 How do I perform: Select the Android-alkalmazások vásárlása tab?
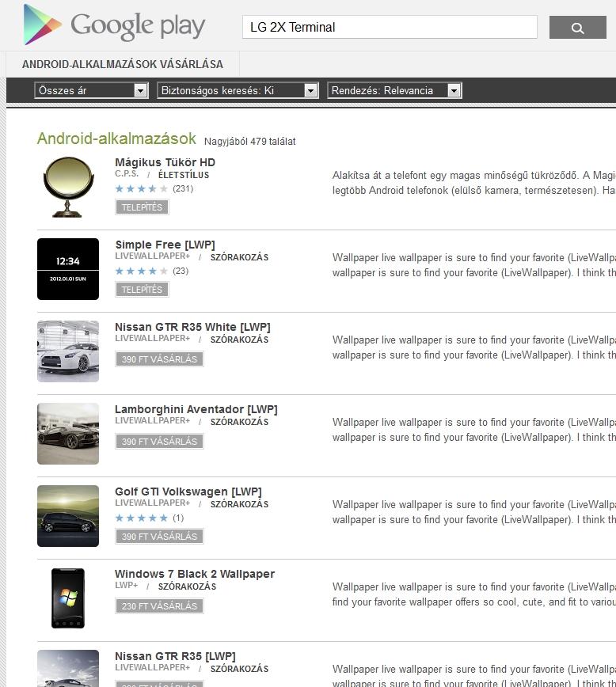point(123,64)
